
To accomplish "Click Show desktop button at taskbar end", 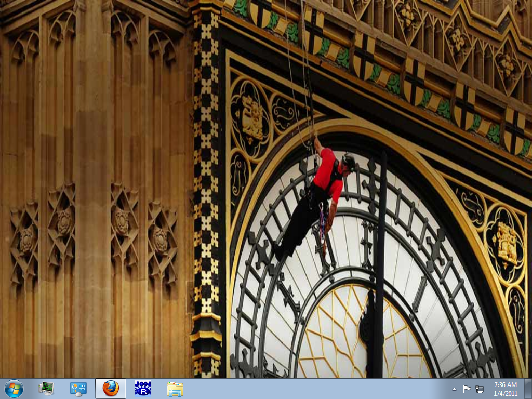I will (x=528, y=389).
